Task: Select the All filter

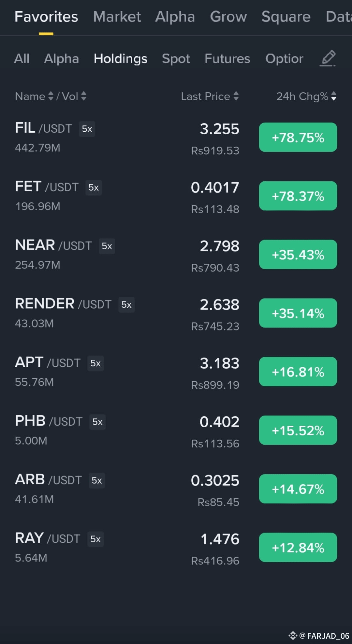Action: click(x=22, y=59)
